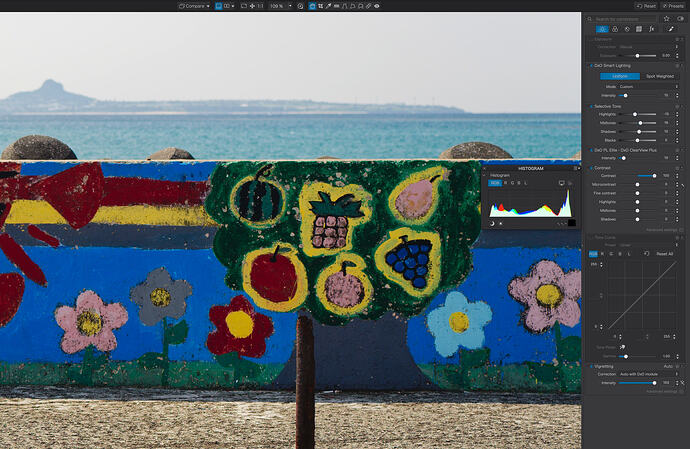The image size is (690, 449).
Task: Select the perspective correction tool
Action: (345, 6)
